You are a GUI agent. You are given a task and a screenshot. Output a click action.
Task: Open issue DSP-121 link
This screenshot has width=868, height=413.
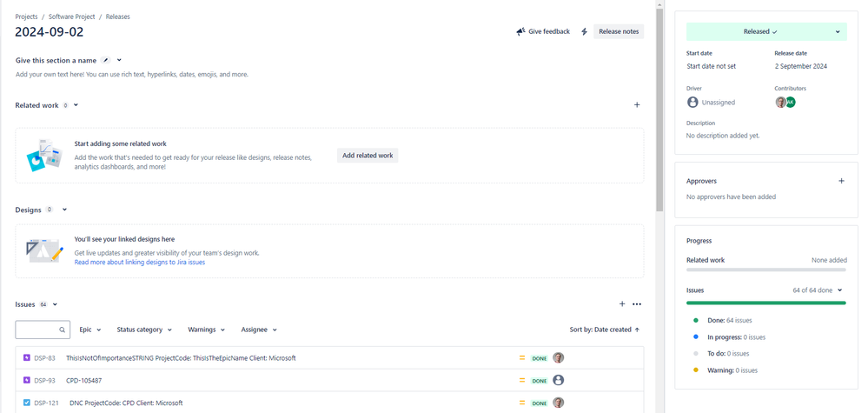pyautogui.click(x=46, y=403)
